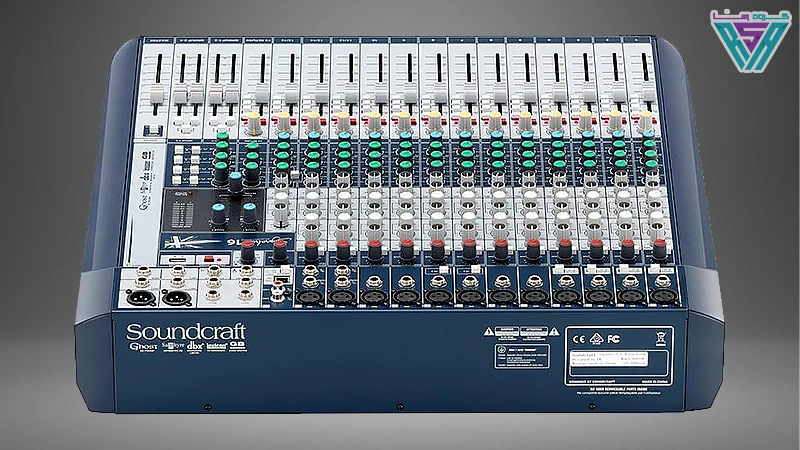Viewport: 800px width, 450px height.
Task: Click the crossed-out bin recycling symbol
Action: point(661,338)
